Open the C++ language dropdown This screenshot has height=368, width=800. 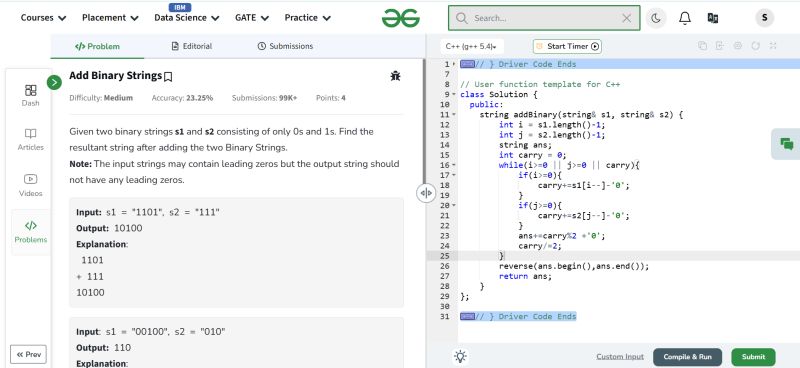(x=472, y=46)
